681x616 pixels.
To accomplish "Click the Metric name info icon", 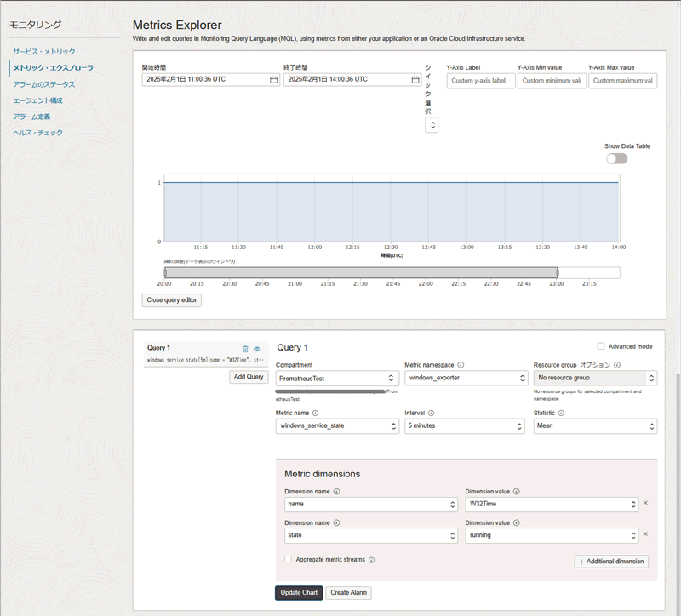I will click(x=315, y=413).
